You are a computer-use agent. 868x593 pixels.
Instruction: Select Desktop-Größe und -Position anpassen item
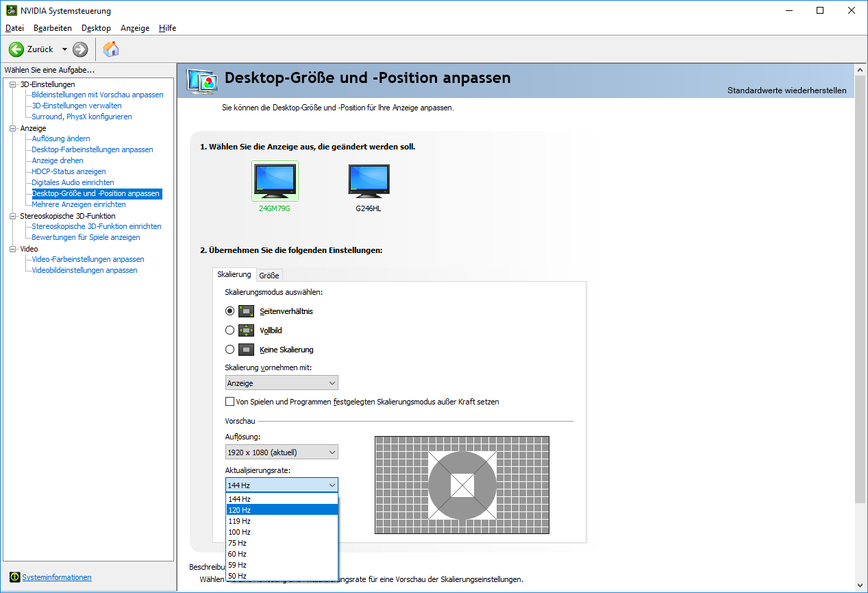point(96,193)
